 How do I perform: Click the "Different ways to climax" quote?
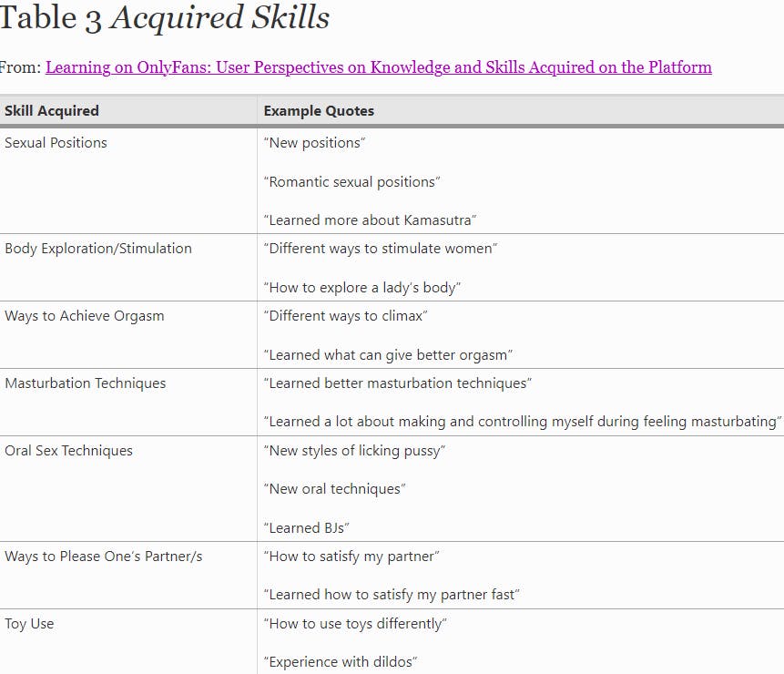[345, 316]
